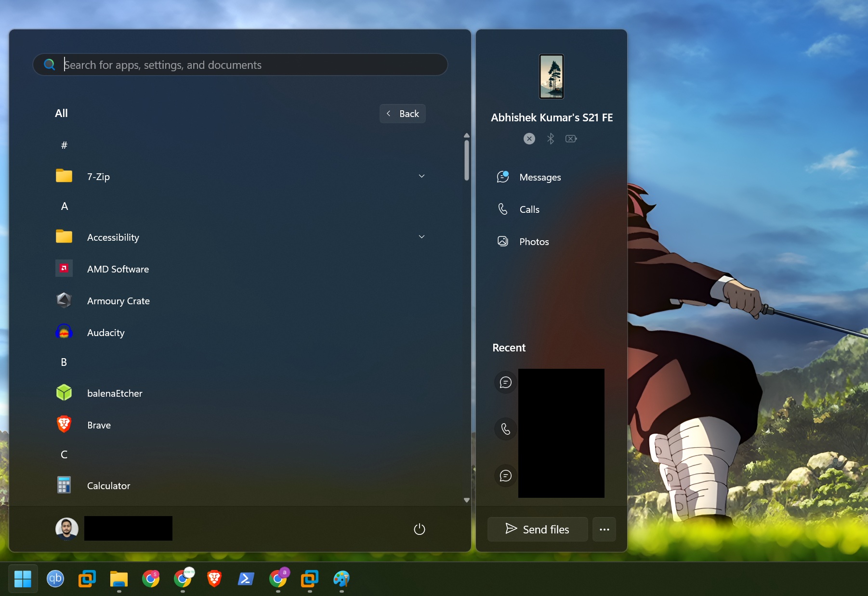The height and width of the screenshot is (596, 868).
Task: Launch balenaEtcher from the app list
Action: point(115,393)
